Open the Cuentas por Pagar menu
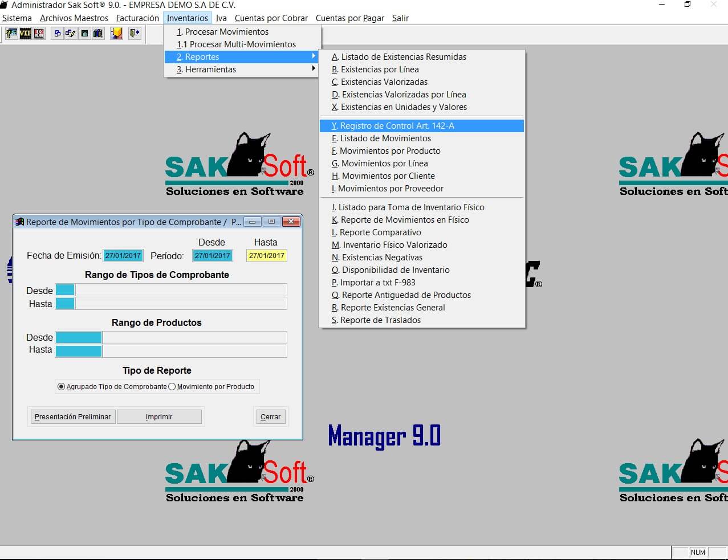 (350, 18)
